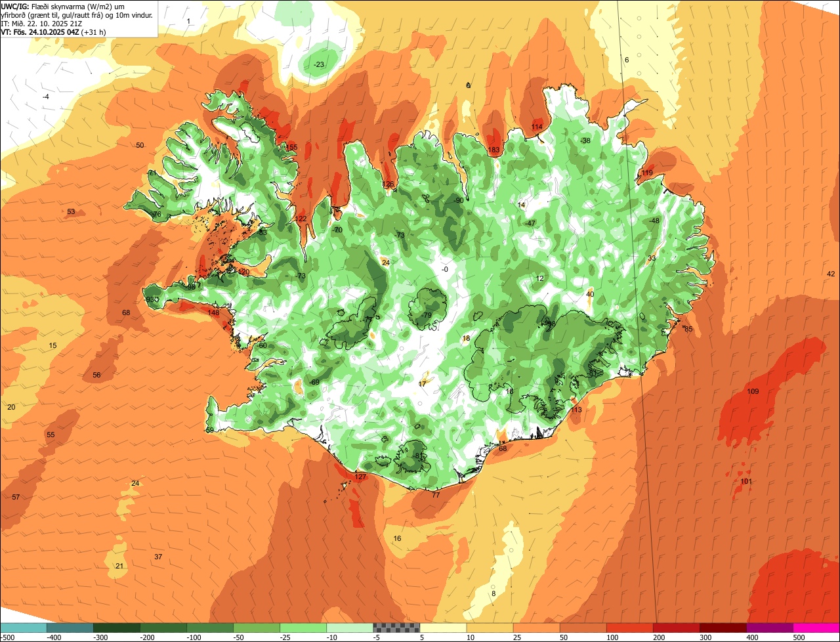Viewport: 840px width, 642px height.
Task: Select the light teal swatch between -500 and -400
Action: (x=23, y=628)
